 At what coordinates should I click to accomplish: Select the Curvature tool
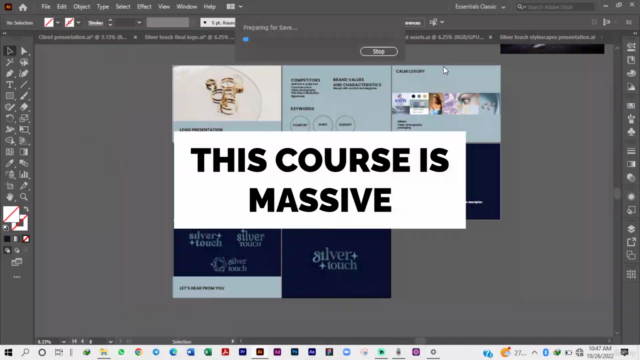tap(24, 73)
